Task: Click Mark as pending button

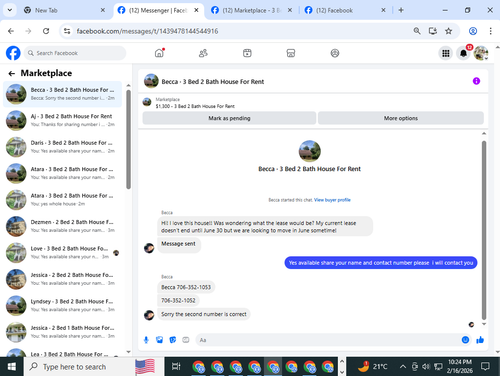Action: click(229, 118)
